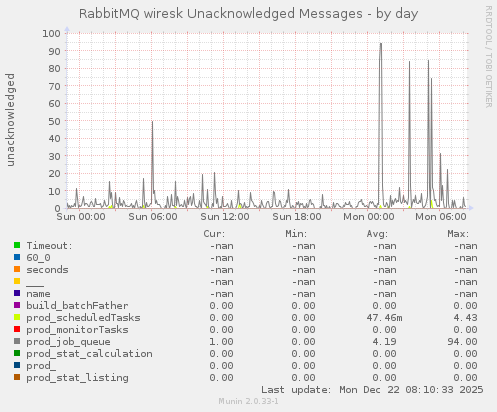Click the 'Sun 12:00' x-axis label
Screen dimensions: 497x412
click(x=225, y=217)
